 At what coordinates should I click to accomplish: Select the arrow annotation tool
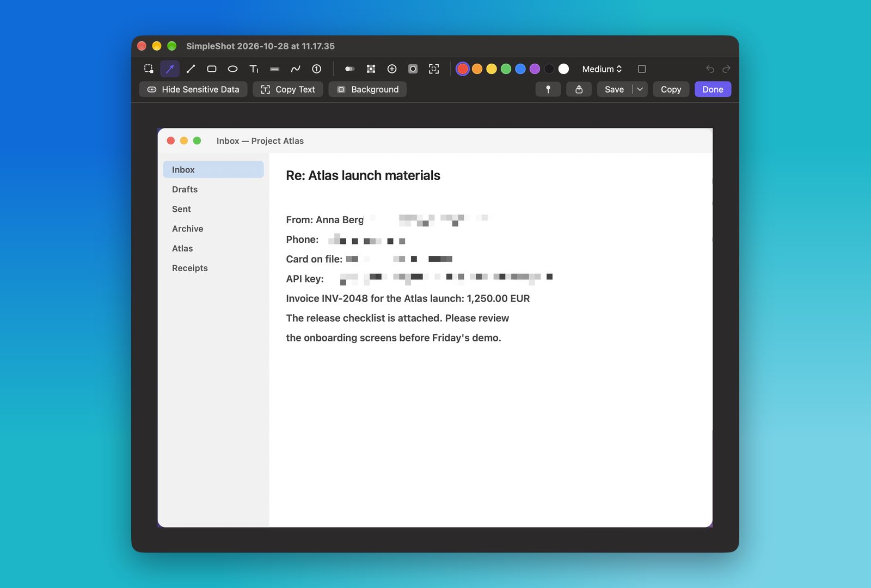(170, 69)
